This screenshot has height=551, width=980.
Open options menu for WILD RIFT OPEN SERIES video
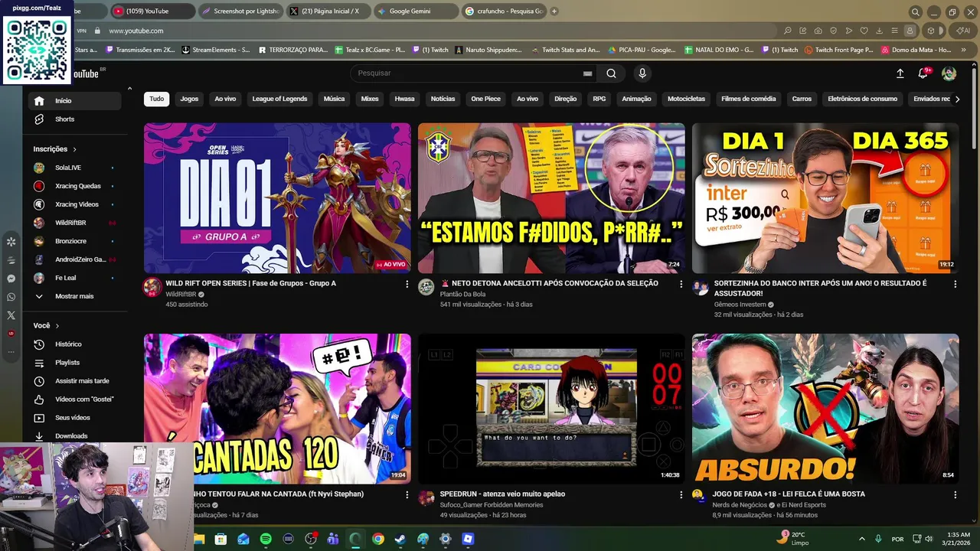(407, 284)
